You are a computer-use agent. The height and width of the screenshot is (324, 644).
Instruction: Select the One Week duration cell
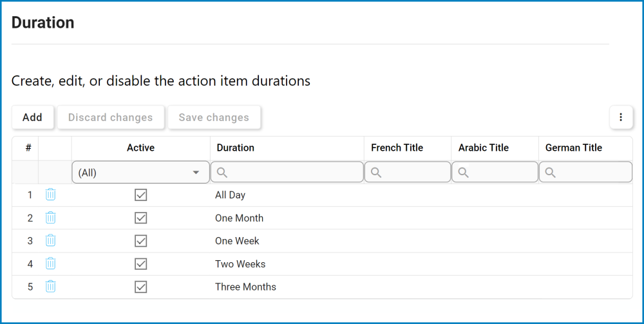click(x=237, y=241)
